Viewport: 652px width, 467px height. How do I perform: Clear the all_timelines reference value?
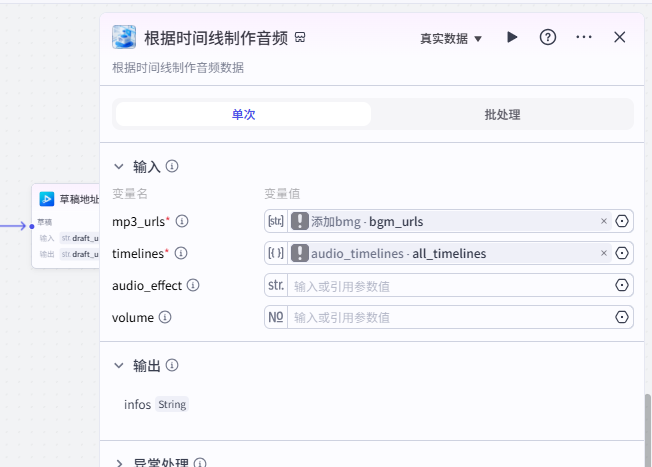pos(604,253)
